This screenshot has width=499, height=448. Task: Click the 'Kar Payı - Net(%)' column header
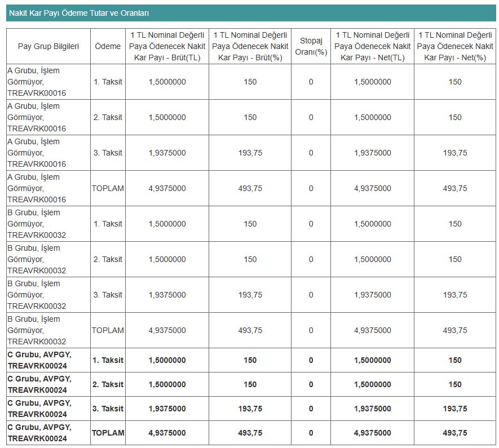tap(455, 46)
